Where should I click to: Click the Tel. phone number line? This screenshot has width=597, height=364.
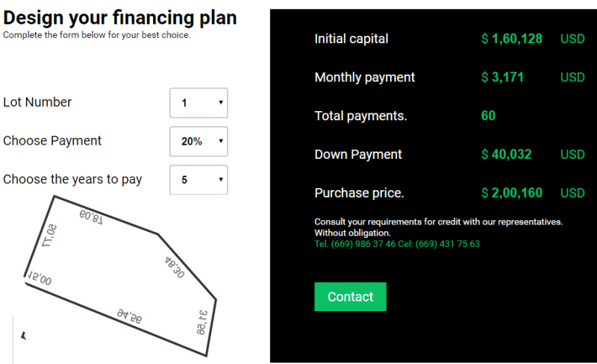[397, 244]
